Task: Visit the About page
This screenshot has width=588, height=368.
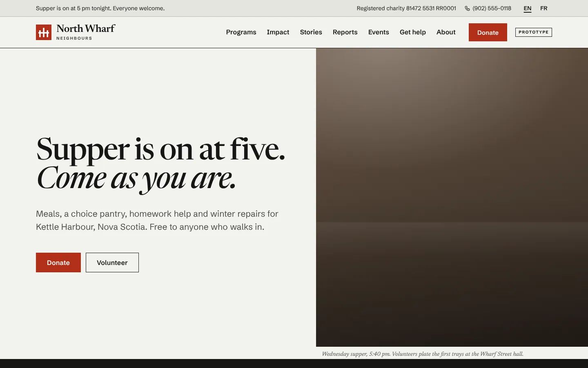Action: (446, 32)
